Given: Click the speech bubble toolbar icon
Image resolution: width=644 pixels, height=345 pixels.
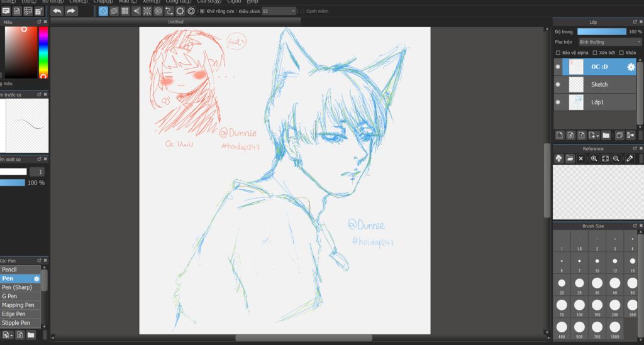Looking at the screenshot, I should (6, 11).
